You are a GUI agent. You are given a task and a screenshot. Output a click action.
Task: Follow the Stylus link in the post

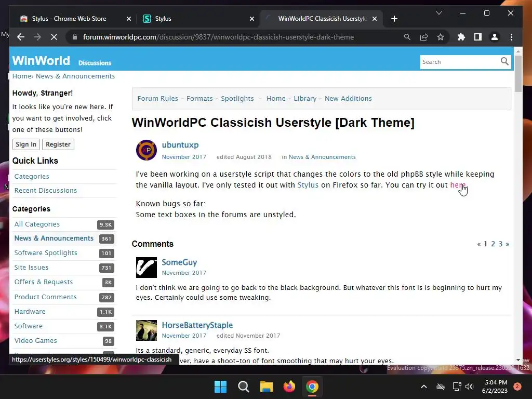(x=308, y=185)
